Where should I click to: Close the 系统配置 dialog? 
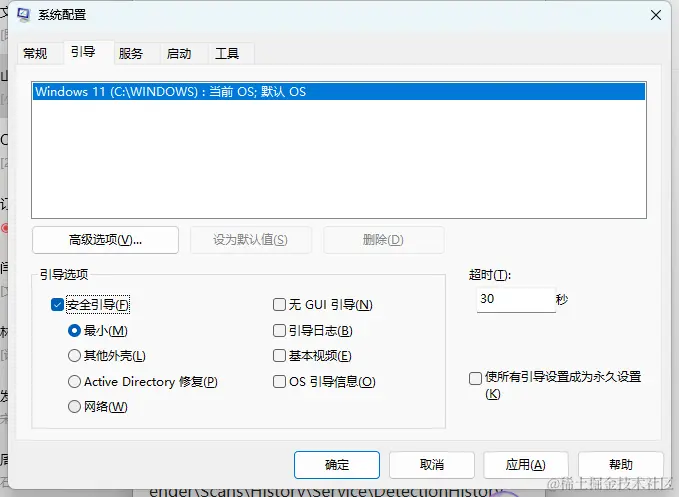(x=656, y=15)
